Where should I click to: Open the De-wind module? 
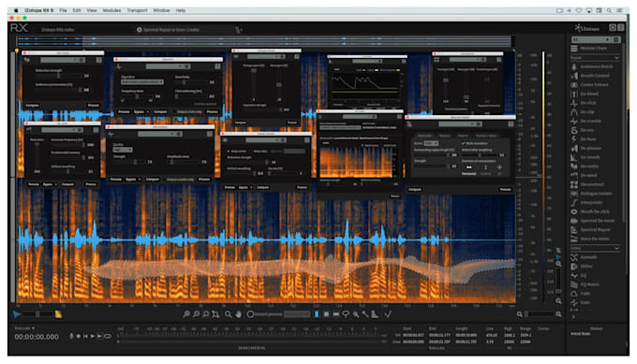[x=585, y=175]
